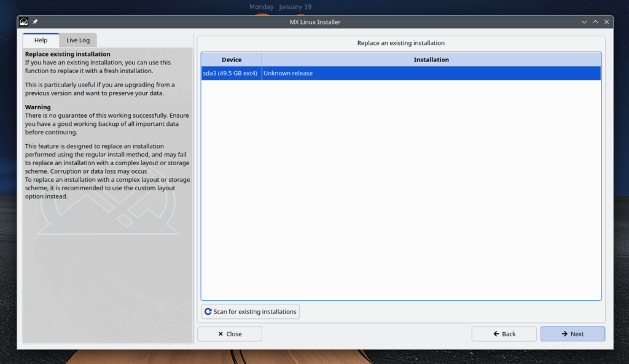Viewport: 629px width, 364px height.
Task: Click the 'Replace existing installation' help heading
Action: point(68,54)
